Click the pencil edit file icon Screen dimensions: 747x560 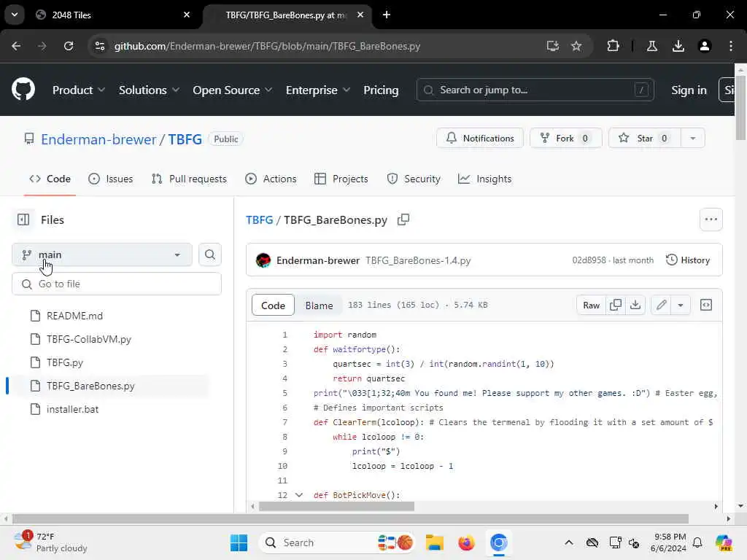[661, 306]
